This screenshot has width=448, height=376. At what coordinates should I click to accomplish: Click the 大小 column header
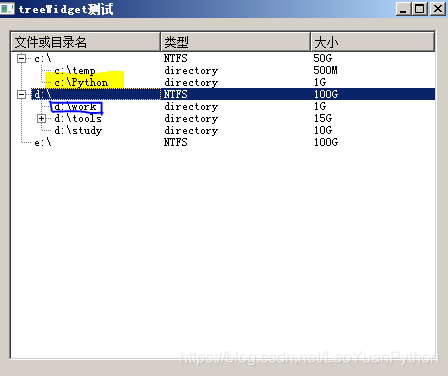pyautogui.click(x=373, y=42)
